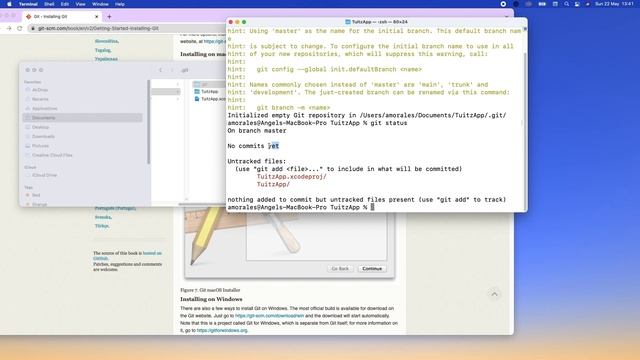Click the browser forward arrow
This screenshot has height=360, width=640.
click(9, 28)
